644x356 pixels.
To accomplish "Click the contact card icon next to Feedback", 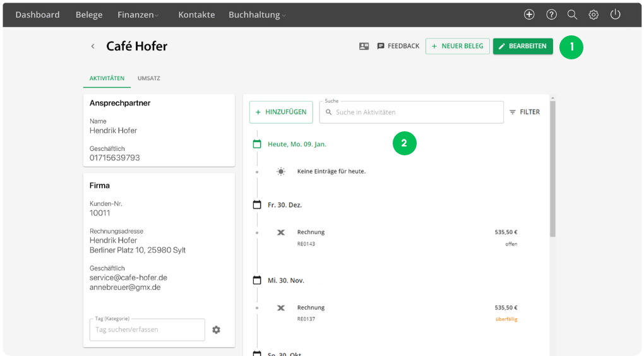I will coord(364,46).
